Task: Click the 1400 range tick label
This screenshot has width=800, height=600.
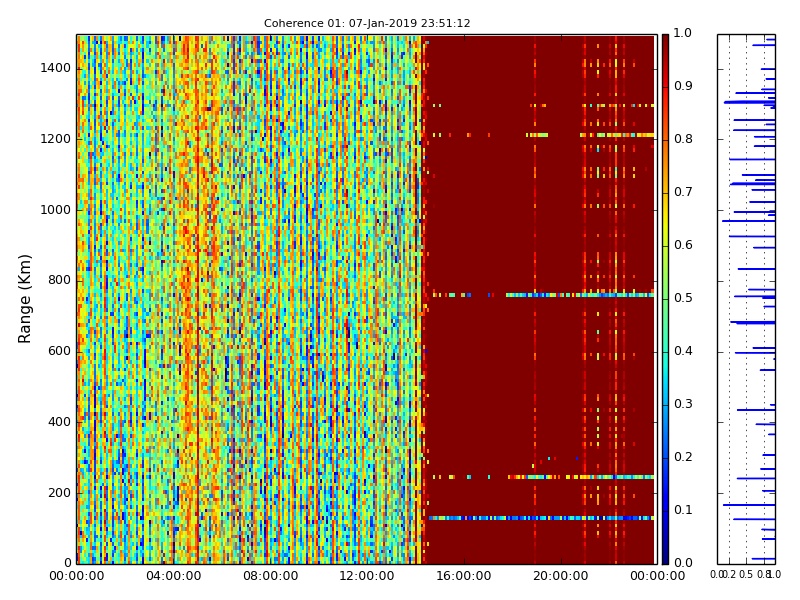Action: (x=56, y=68)
